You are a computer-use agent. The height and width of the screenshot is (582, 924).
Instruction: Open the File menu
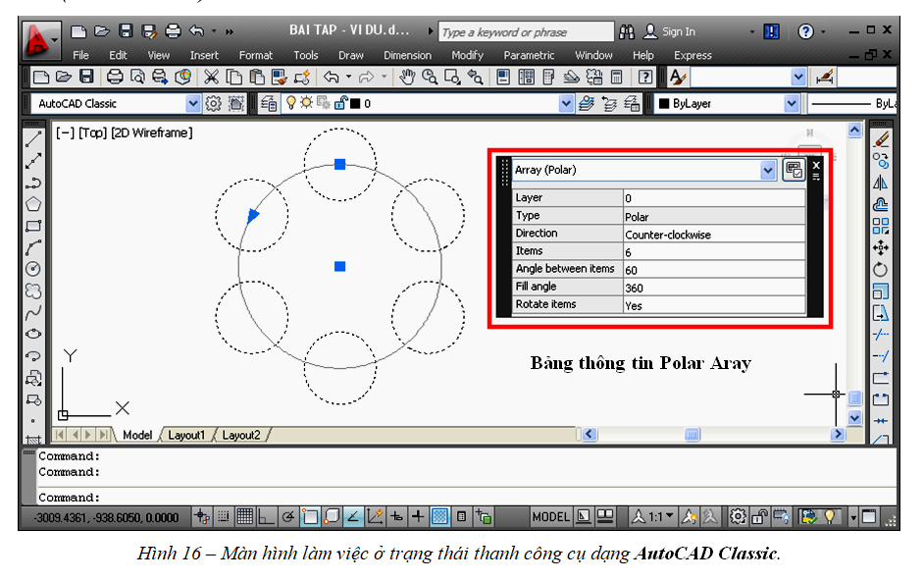(x=80, y=55)
